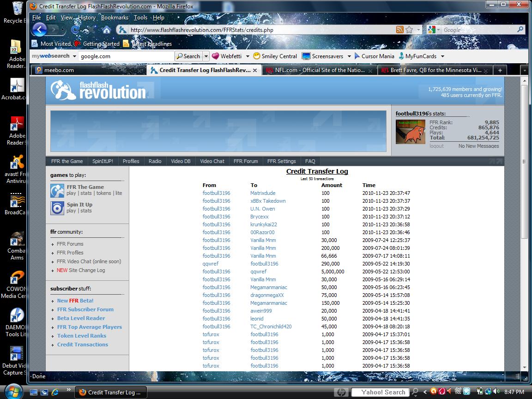Click the RSS feed icon in address bar
532x399 pixels.
(399, 30)
